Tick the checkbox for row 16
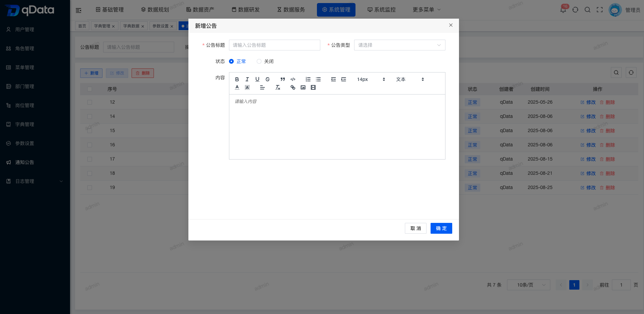The height and width of the screenshot is (314, 644). (90, 145)
